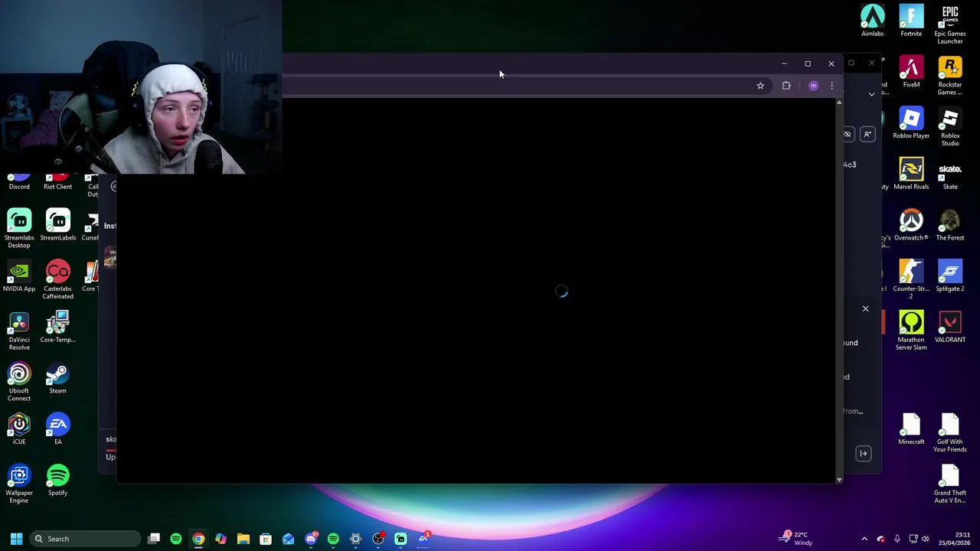Open the Windows Start menu
Viewport: 980px width, 551px height.
click(16, 539)
